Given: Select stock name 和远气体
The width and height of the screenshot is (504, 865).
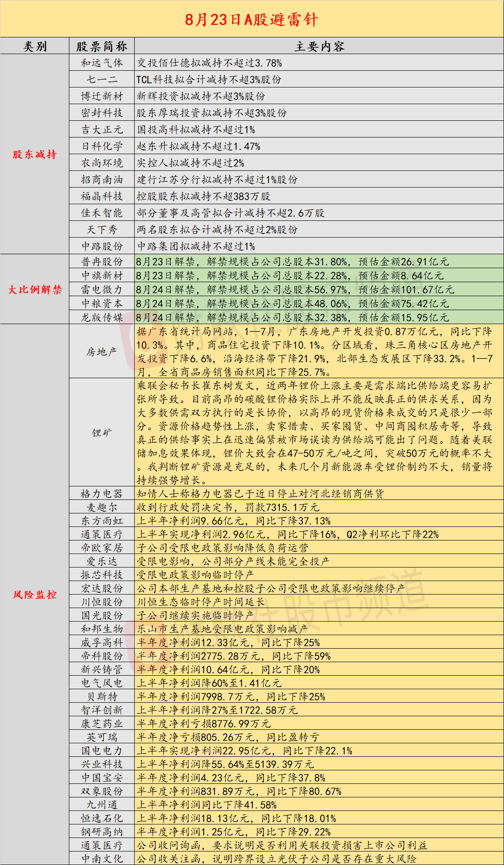Looking at the screenshot, I should pyautogui.click(x=102, y=63).
